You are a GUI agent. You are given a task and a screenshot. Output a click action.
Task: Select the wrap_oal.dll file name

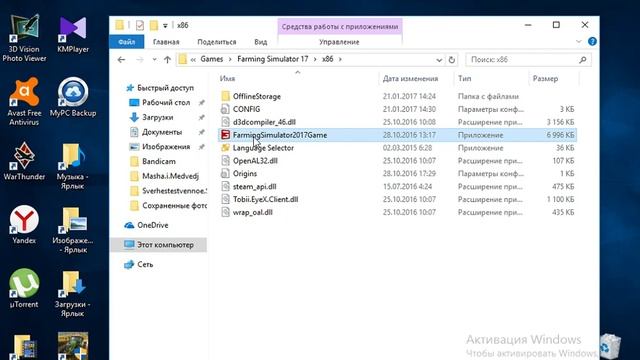click(253, 212)
